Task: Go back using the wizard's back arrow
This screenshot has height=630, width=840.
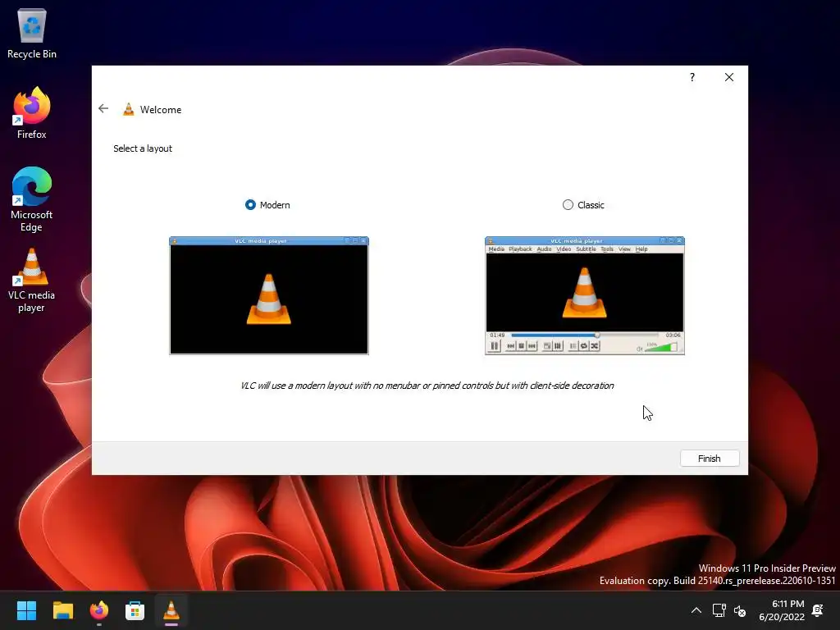Action: coord(103,109)
